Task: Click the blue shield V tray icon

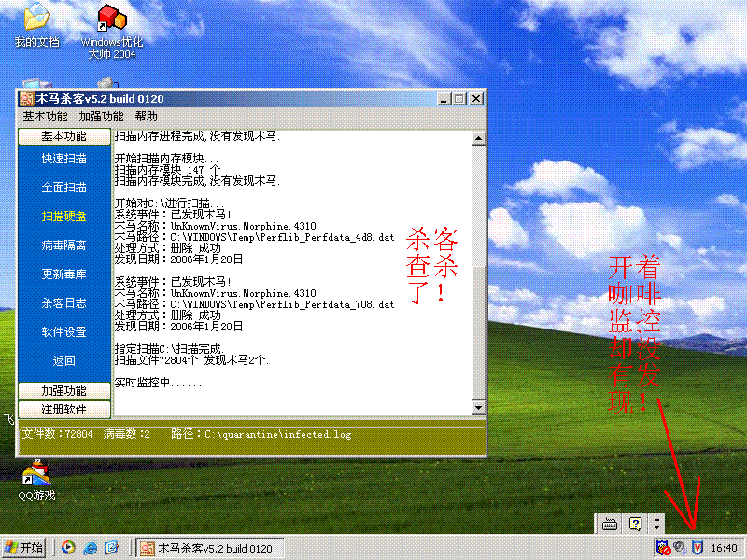Action: [697, 548]
